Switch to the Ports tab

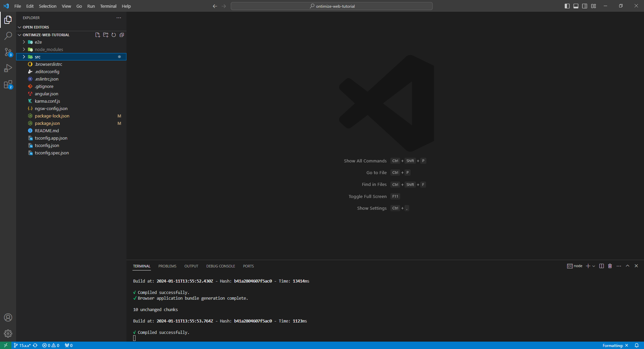tap(249, 266)
